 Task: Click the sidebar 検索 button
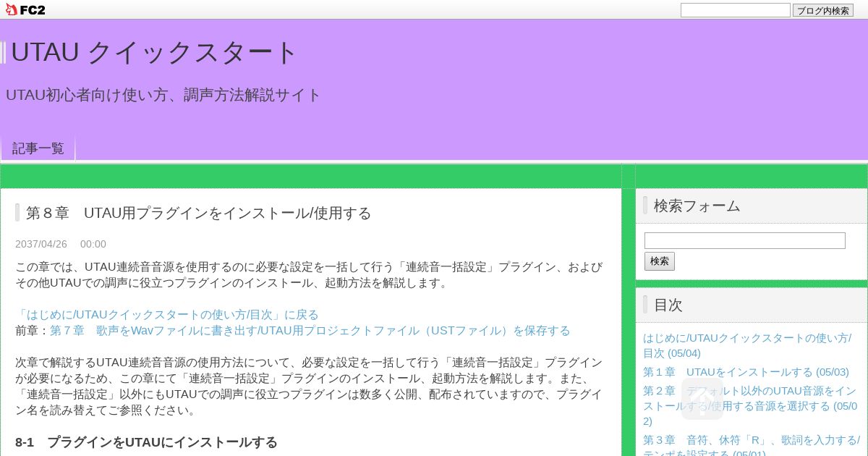(660, 261)
